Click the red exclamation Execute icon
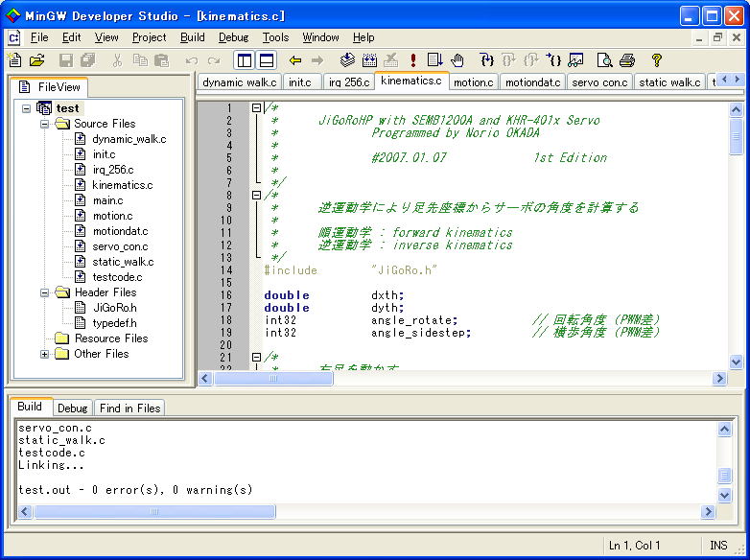 [412, 60]
